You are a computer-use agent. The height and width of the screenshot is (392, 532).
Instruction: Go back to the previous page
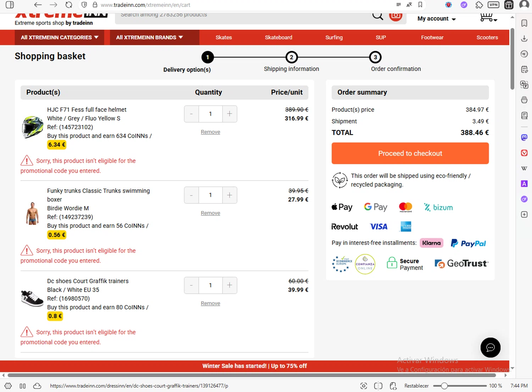coord(38,5)
